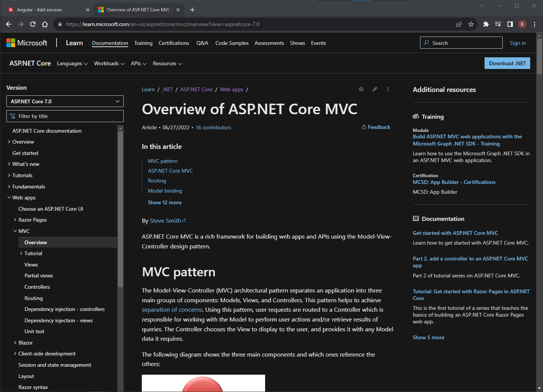Open the Workloads dropdown
This screenshot has width=543, height=392.
coord(109,63)
